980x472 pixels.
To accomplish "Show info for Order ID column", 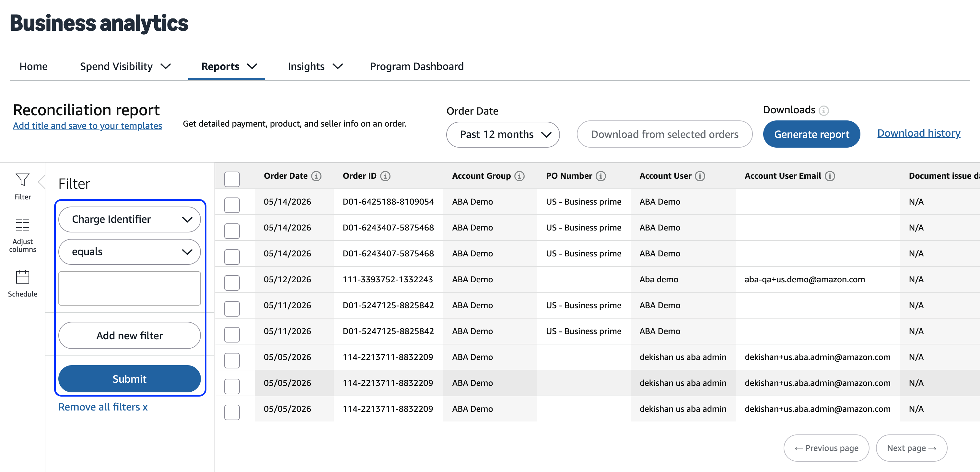I will point(385,176).
